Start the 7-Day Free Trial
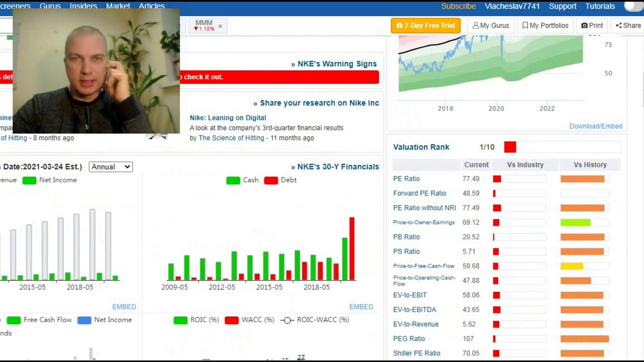The height and width of the screenshot is (362, 644). click(x=426, y=26)
